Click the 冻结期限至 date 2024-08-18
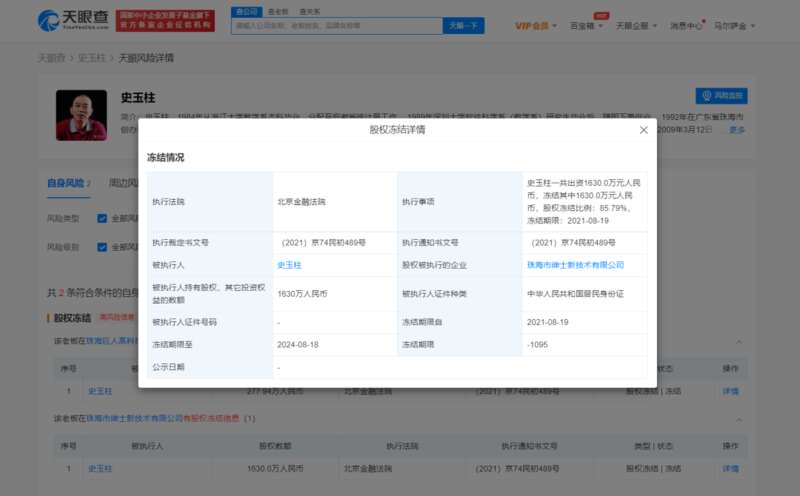The image size is (800, 496). point(297,345)
